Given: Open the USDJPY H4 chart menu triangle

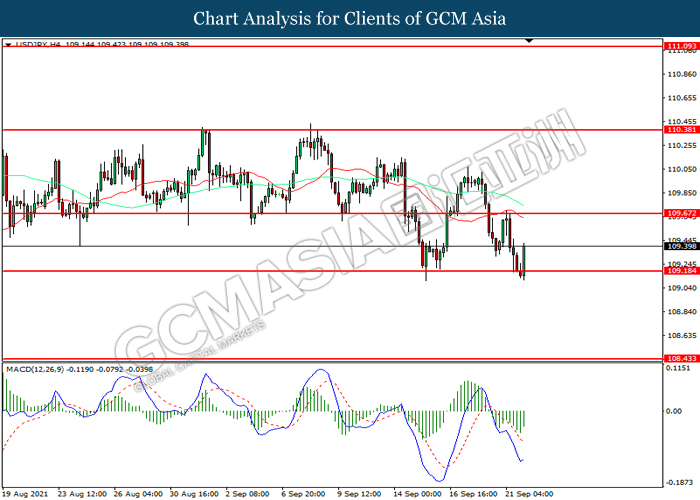Looking at the screenshot, I should (x=8, y=45).
